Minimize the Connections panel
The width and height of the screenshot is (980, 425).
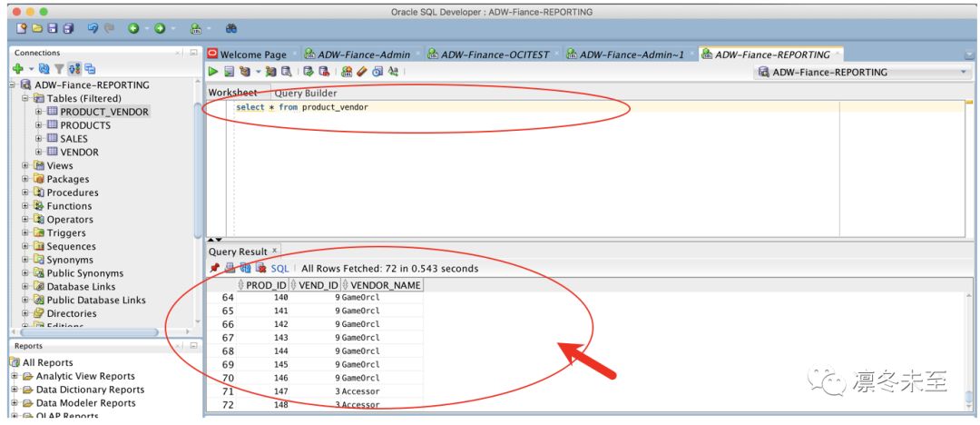click(193, 54)
